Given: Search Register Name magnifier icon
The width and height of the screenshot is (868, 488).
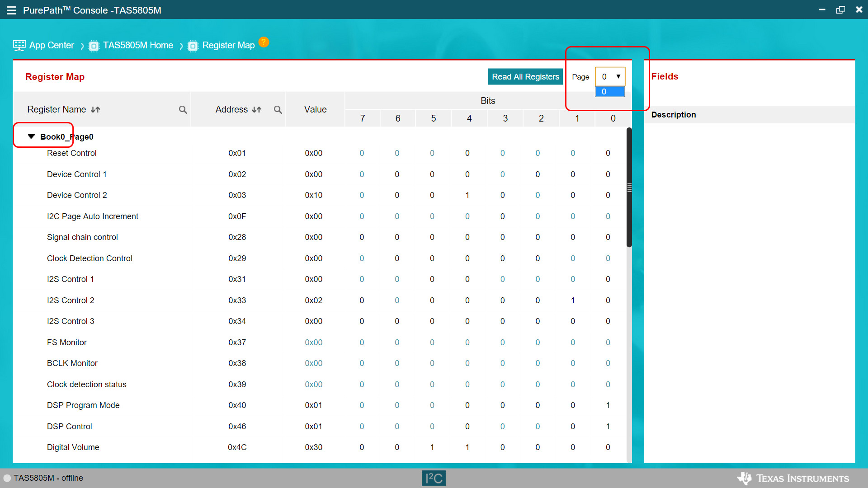Looking at the screenshot, I should [183, 110].
